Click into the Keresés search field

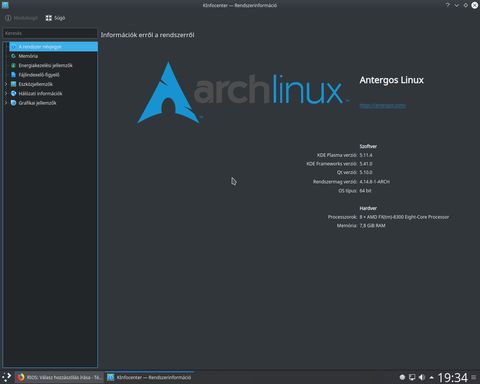click(x=50, y=33)
